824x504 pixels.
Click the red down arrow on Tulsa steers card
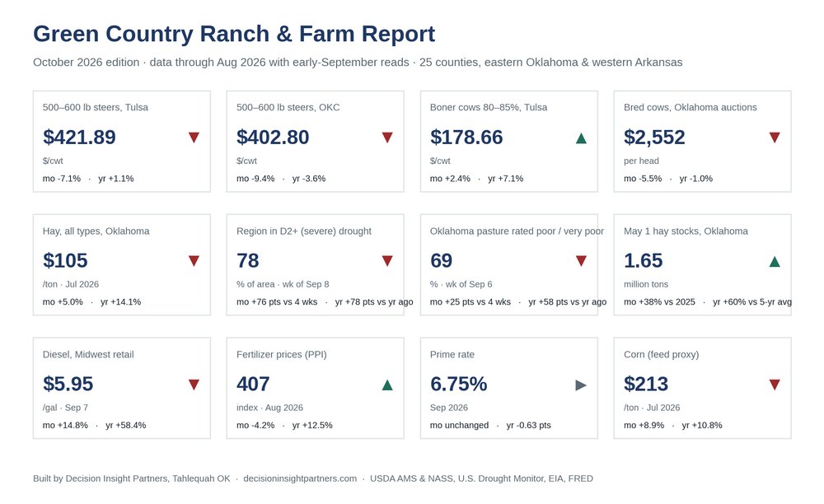point(194,138)
